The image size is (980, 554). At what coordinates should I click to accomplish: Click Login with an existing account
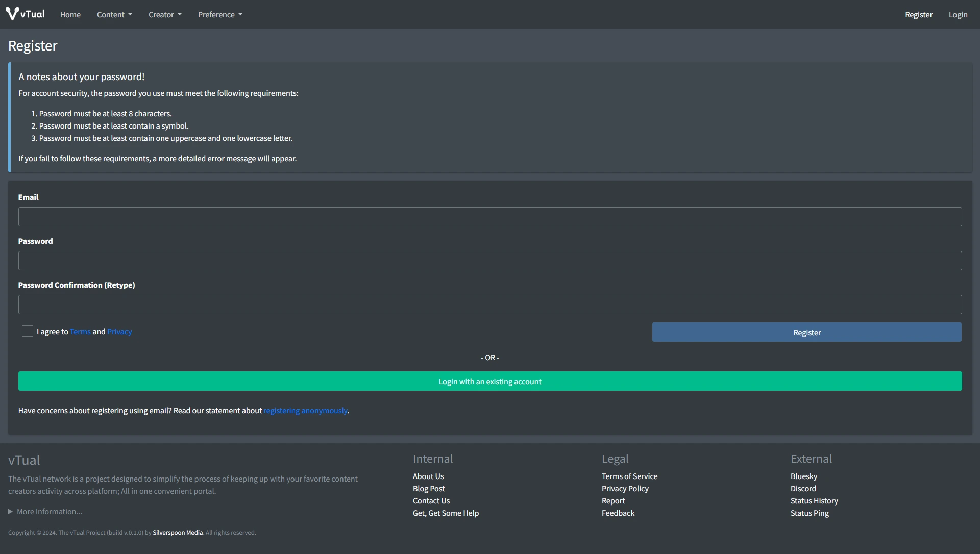[490, 382]
